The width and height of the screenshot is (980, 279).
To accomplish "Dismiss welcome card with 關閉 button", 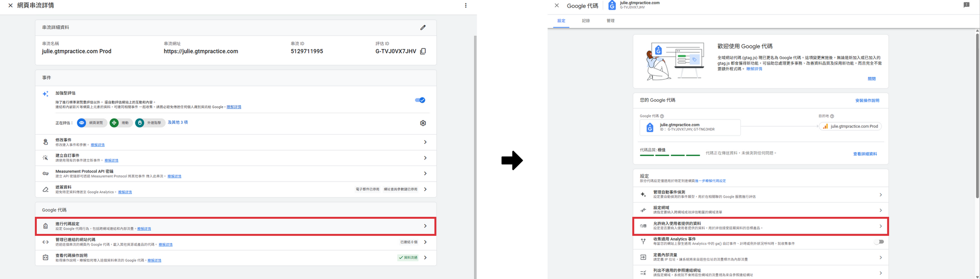I will point(871,79).
